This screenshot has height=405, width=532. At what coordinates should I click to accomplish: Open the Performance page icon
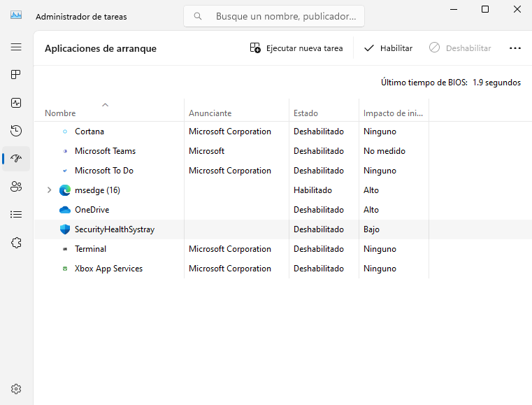pos(16,103)
